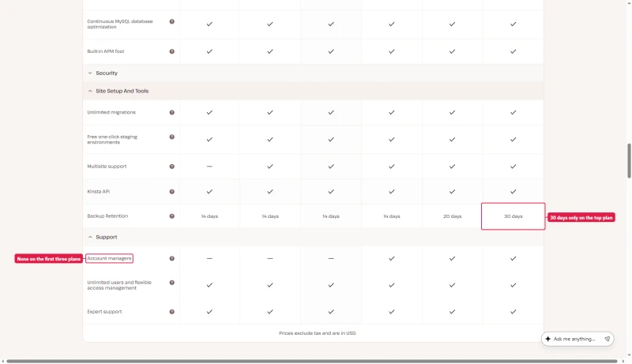
Task: Click the 'Built-in APM Tool' feature label
Action: (106, 51)
